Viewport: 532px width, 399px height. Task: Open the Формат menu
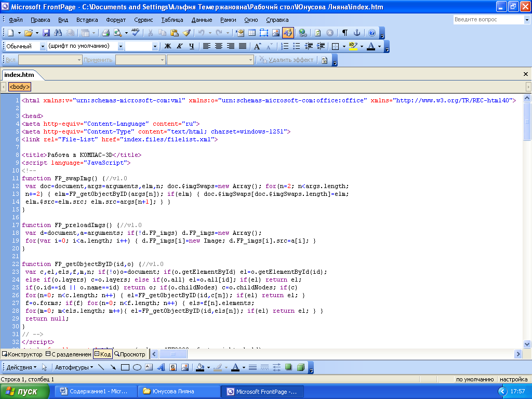116,20
